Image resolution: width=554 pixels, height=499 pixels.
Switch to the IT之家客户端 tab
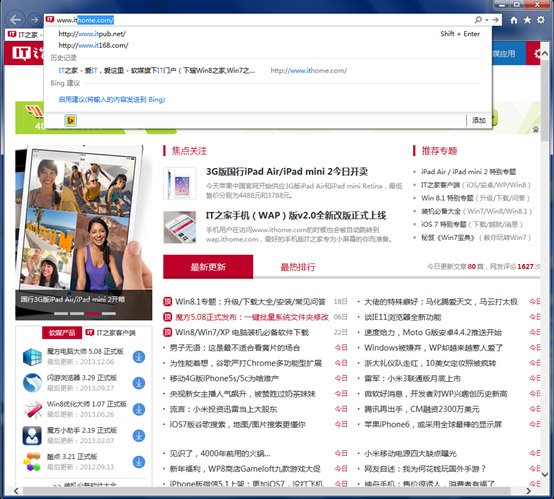[111, 333]
